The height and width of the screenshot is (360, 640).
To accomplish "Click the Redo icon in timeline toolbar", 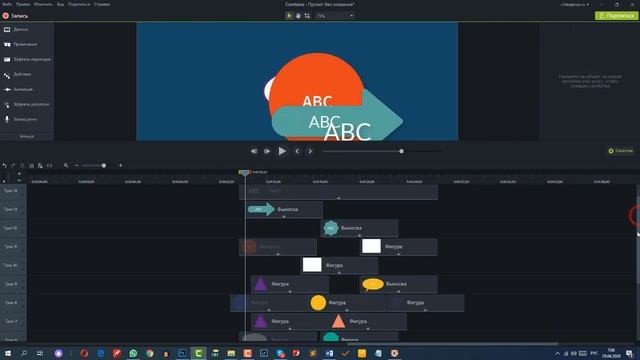I will pos(13,166).
